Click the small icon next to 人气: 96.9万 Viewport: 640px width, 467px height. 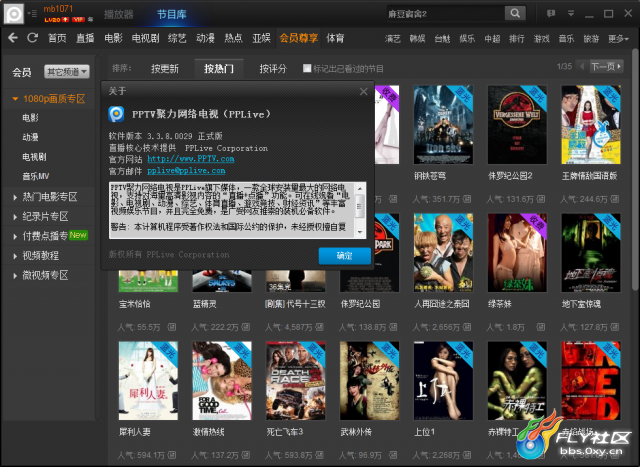click(393, 455)
